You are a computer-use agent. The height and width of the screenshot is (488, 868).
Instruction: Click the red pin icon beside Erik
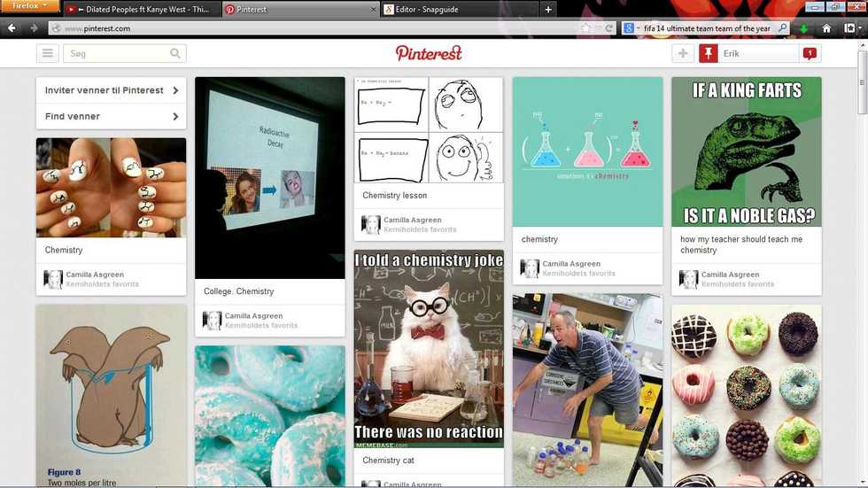point(708,54)
